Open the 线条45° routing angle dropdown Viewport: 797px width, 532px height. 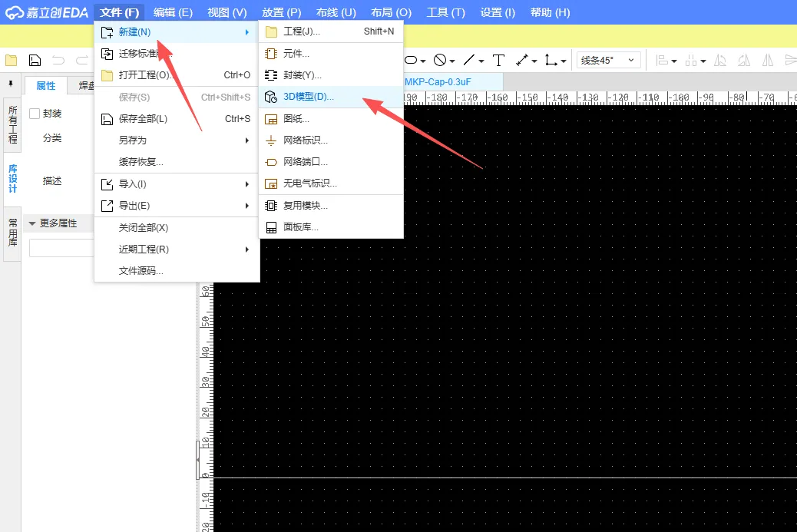(x=608, y=61)
